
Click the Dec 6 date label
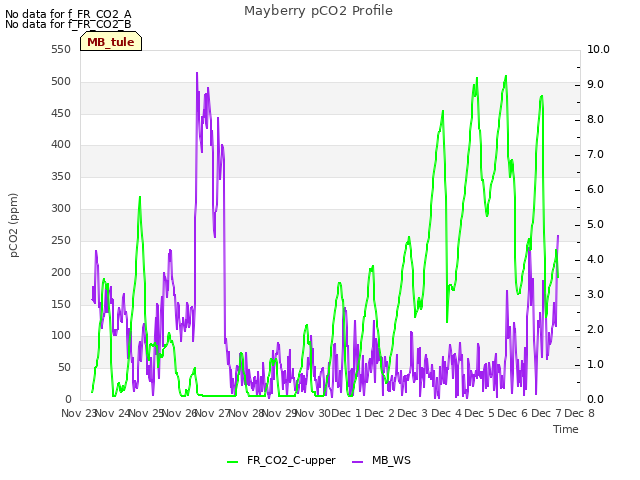[x=513, y=413]
